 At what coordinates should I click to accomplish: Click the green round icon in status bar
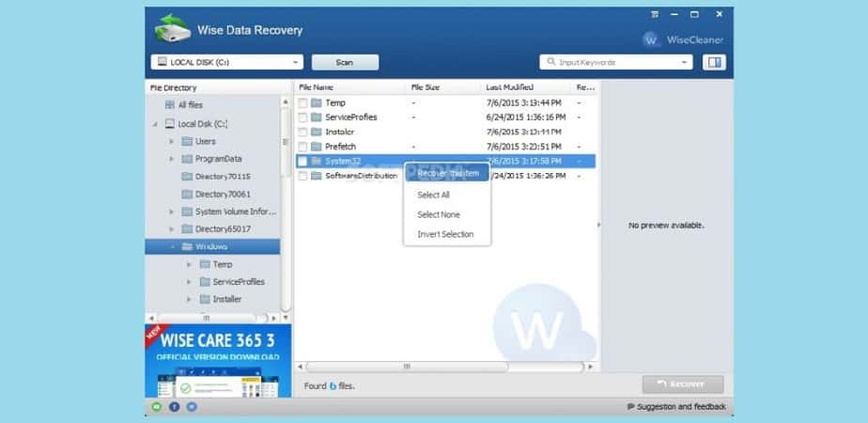pos(157,407)
